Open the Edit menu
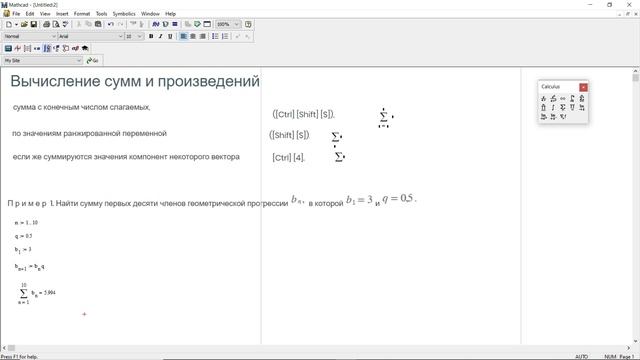 tap(30, 13)
